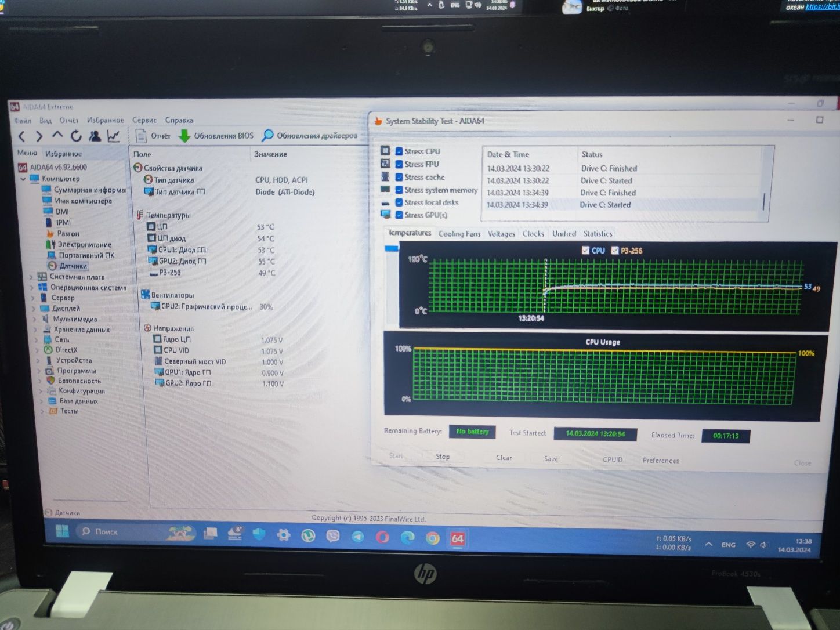Screen dimensions: 840x630
Task: Toggle the P3-256 graph legend checkbox
Action: 615,251
